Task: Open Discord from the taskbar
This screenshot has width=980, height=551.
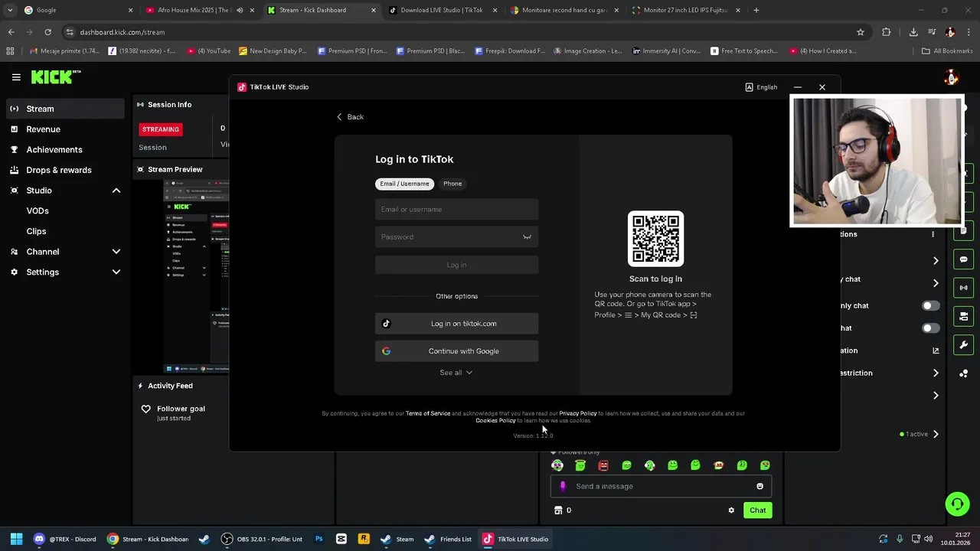Action: coord(64,539)
